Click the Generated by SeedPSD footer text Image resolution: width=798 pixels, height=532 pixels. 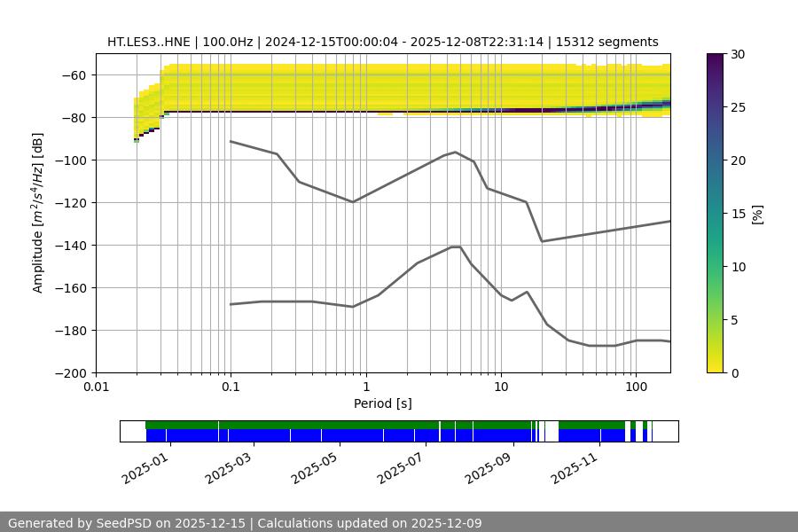[245, 523]
